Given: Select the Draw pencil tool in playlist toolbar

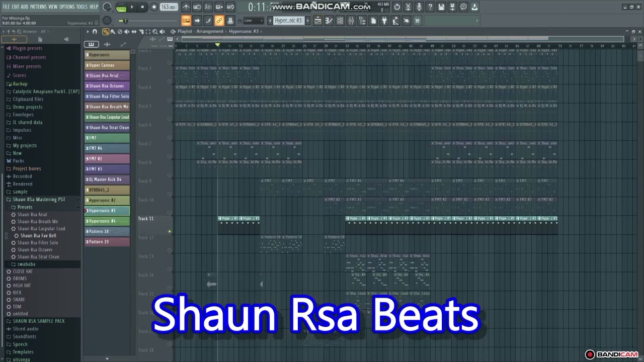Looking at the screenshot, I should click(x=106, y=32).
